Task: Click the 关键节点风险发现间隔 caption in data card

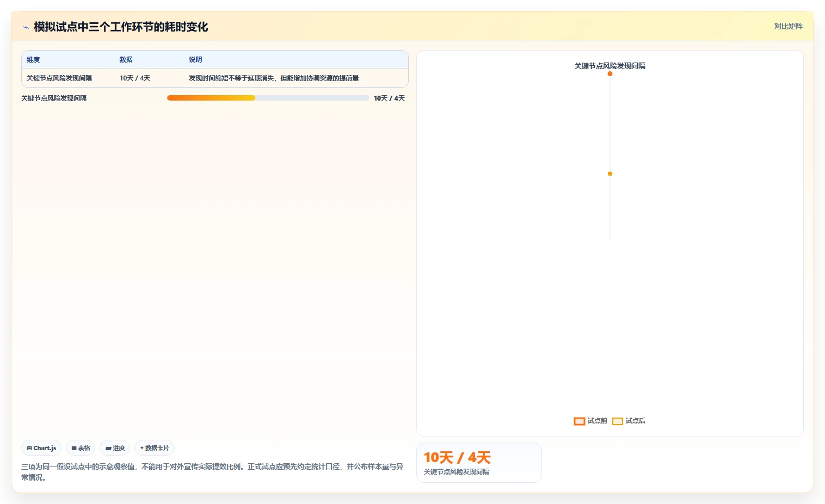Action: (x=457, y=472)
